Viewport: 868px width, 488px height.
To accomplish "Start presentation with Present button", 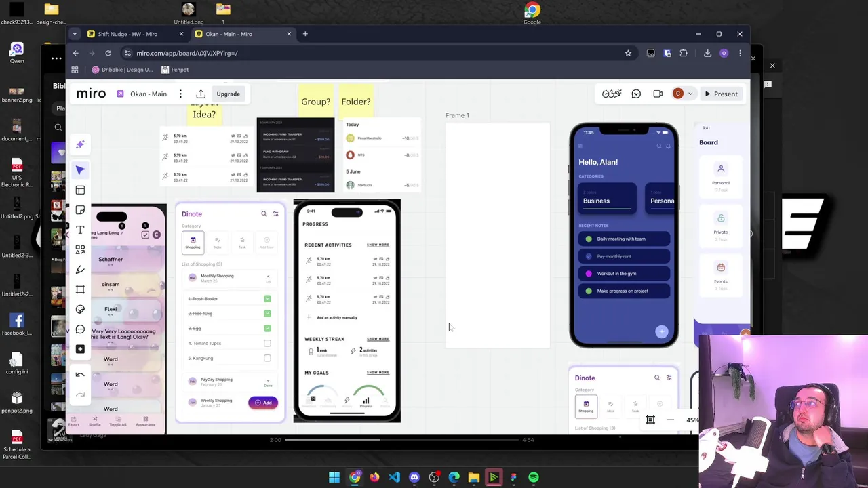I will pos(720,94).
